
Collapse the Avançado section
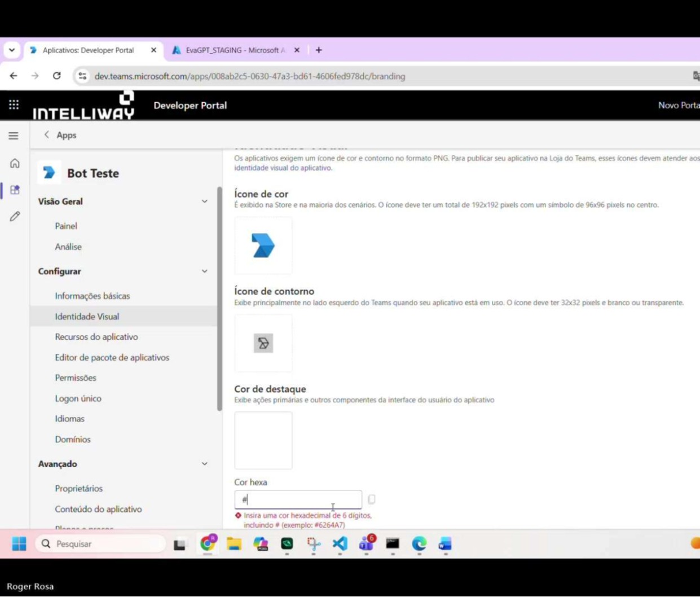pyautogui.click(x=204, y=464)
